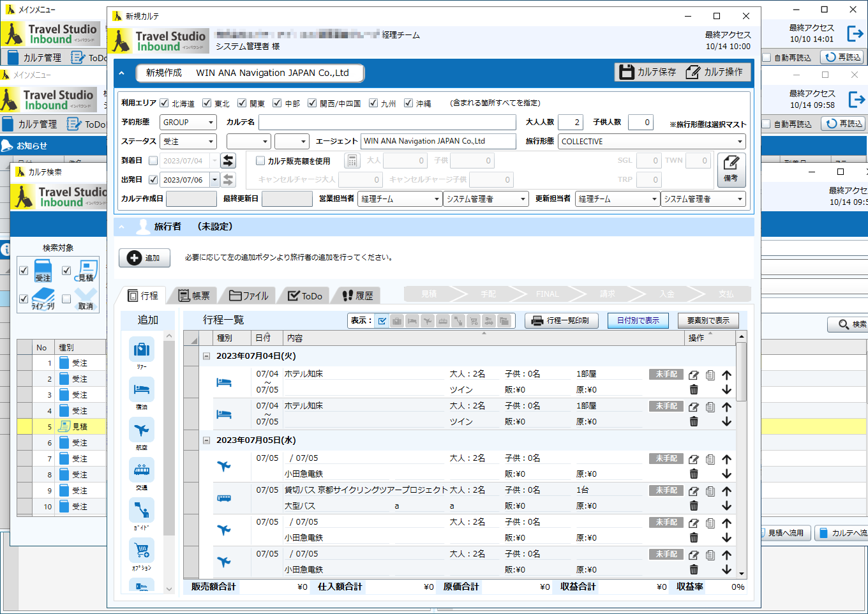The image size is (868, 614).
Task: Click the swap-dates arrows icon next to 到着日
Action: pos(228,161)
